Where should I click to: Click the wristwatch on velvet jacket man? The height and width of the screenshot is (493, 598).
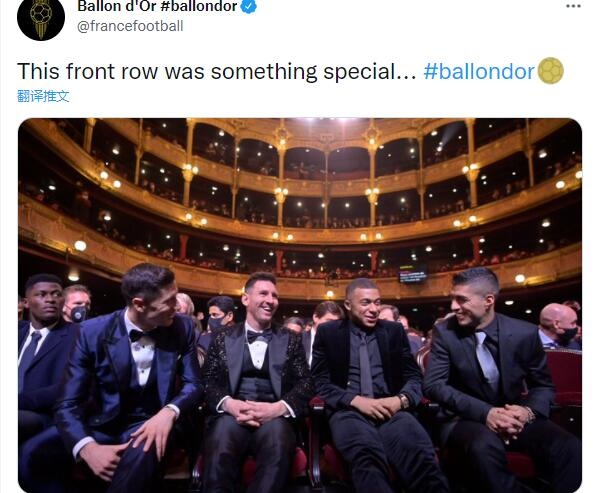tap(403, 401)
